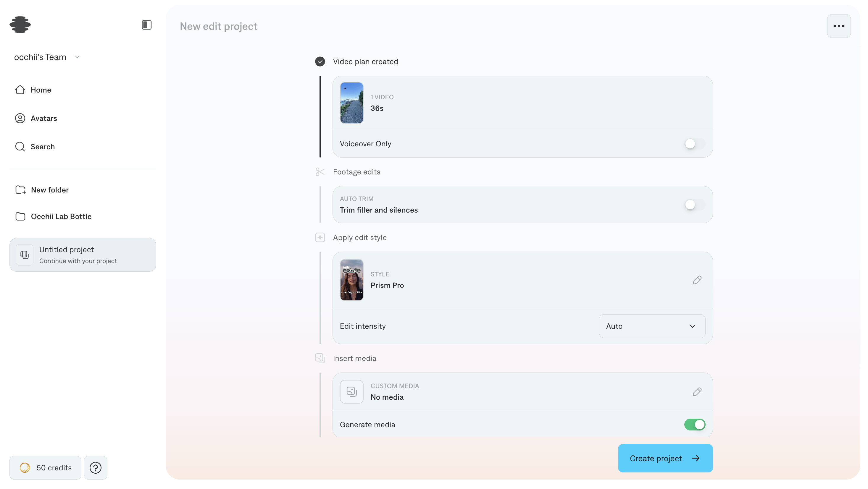The image size is (868, 489).
Task: Expand the occhii's Team dropdown
Action: point(47,57)
